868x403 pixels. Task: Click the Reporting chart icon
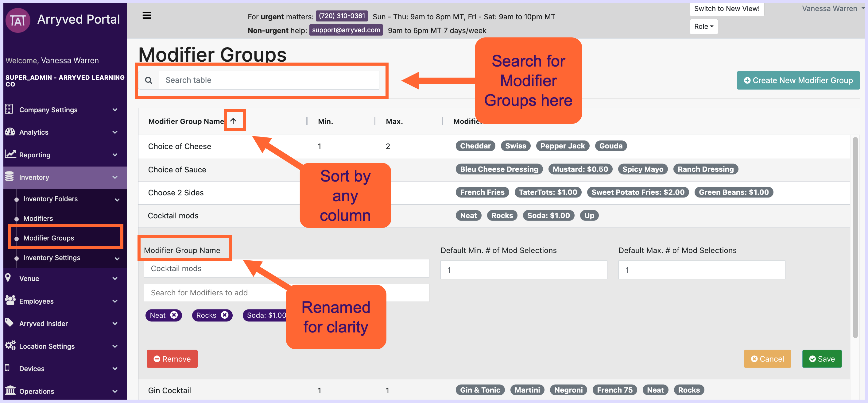click(x=10, y=154)
